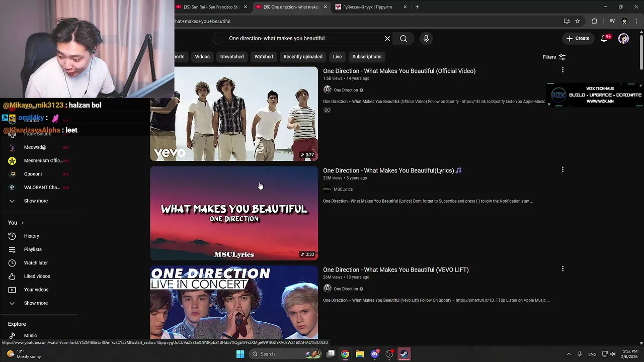Open Mesmerism Offic... subscription channel
644x362 pixels.
point(43,160)
